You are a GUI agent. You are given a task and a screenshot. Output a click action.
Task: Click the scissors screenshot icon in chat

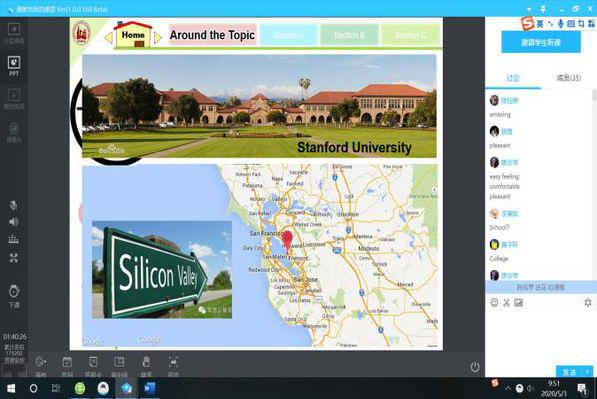(506, 303)
